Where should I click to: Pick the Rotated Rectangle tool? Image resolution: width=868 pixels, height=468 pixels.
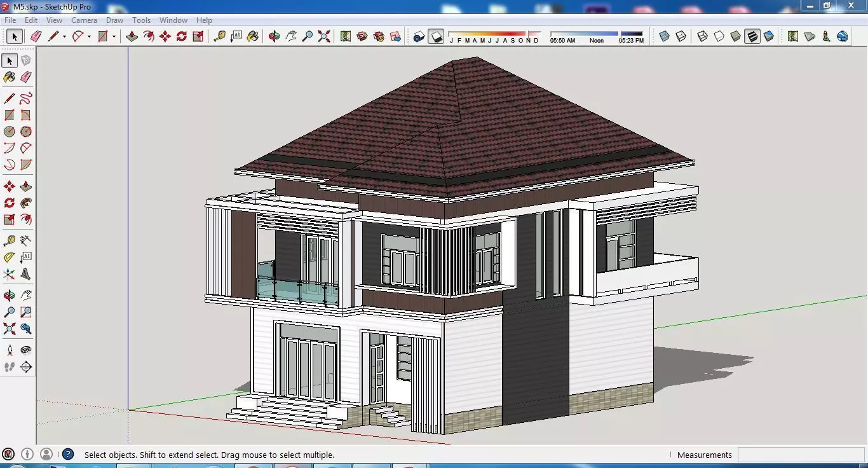[x=26, y=115]
